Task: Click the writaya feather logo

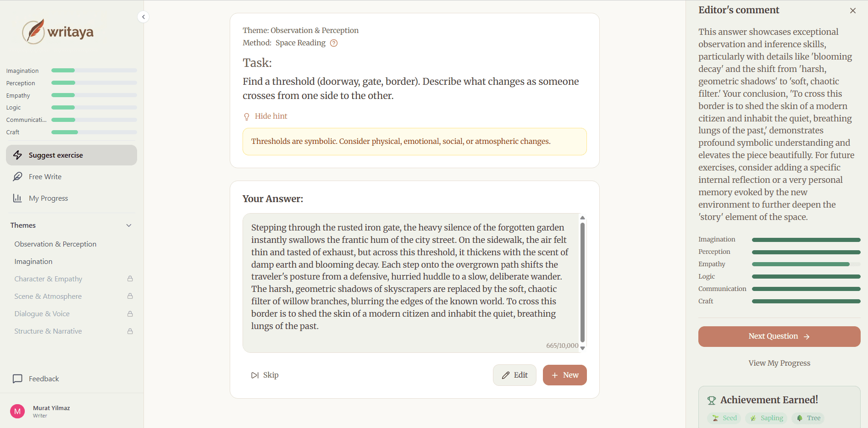Action: point(33,31)
